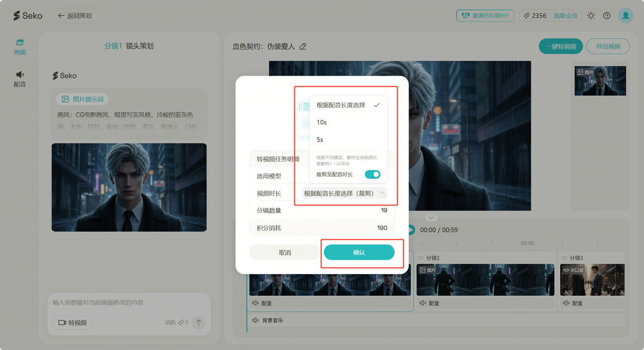
Task: Click the 一键转视频 button
Action: (x=560, y=46)
